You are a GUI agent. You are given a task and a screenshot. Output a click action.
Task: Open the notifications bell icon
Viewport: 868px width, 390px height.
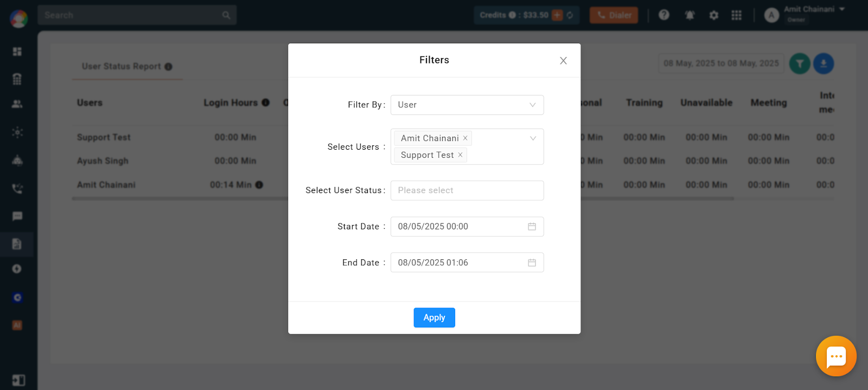690,15
